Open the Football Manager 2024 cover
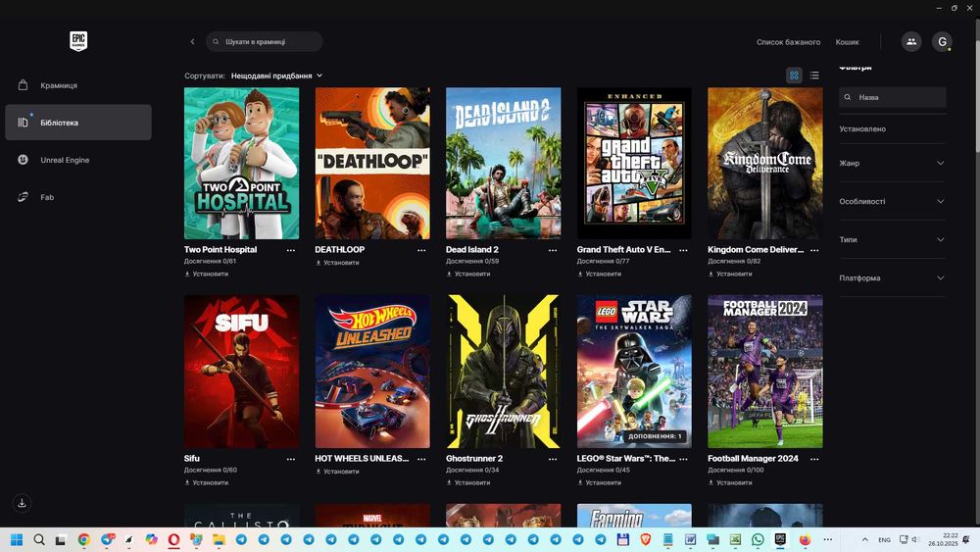 (765, 372)
